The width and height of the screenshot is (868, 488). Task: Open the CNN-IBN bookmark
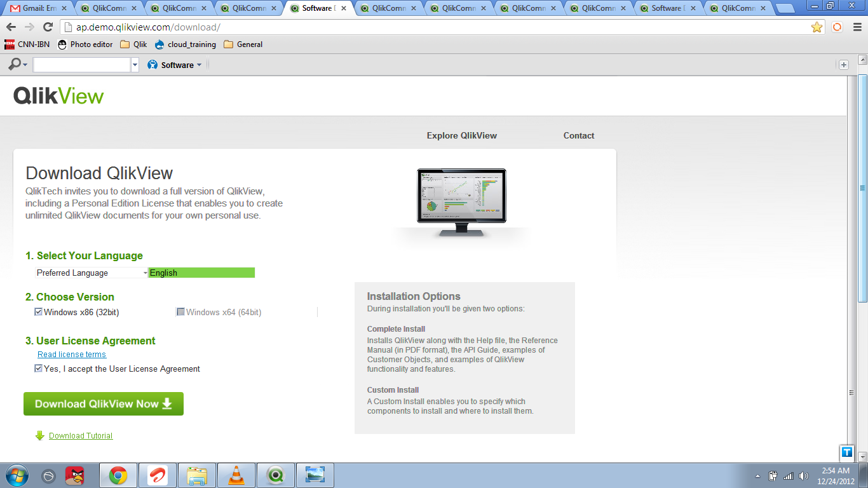pos(27,44)
